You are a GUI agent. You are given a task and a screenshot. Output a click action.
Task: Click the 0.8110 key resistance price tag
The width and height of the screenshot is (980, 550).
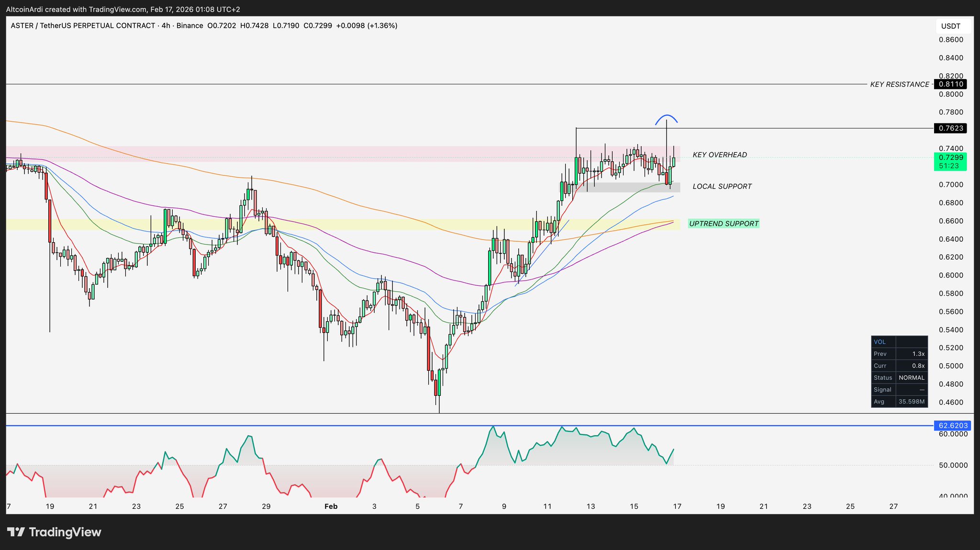[950, 84]
